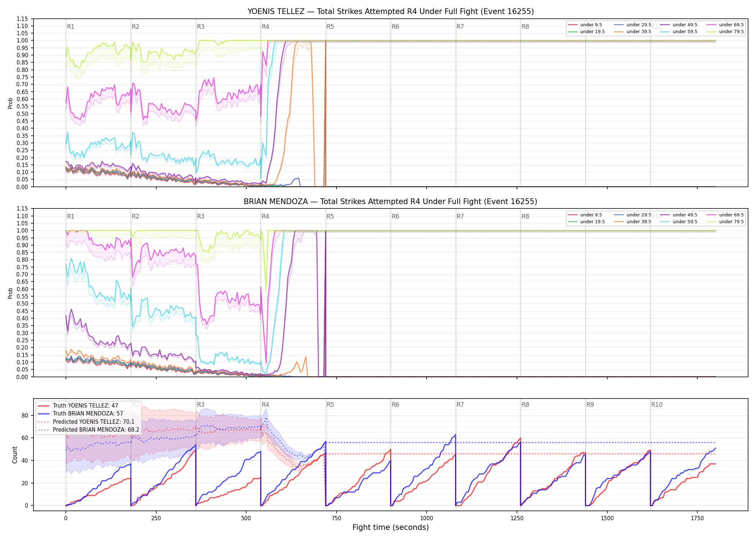Viewport: 756px width, 540px height.
Task: Click the BRIAN MENDOZA chart title
Action: point(391,202)
